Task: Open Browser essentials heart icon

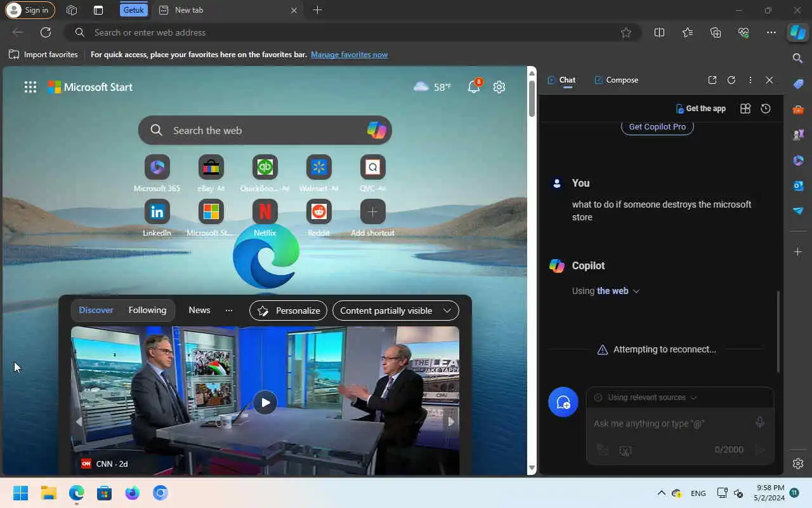Action: point(743,32)
